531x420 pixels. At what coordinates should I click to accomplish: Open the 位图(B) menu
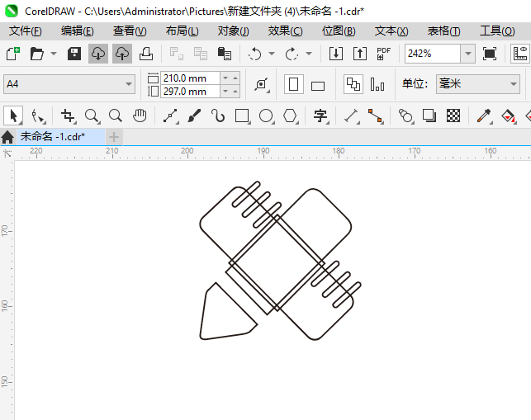[339, 31]
